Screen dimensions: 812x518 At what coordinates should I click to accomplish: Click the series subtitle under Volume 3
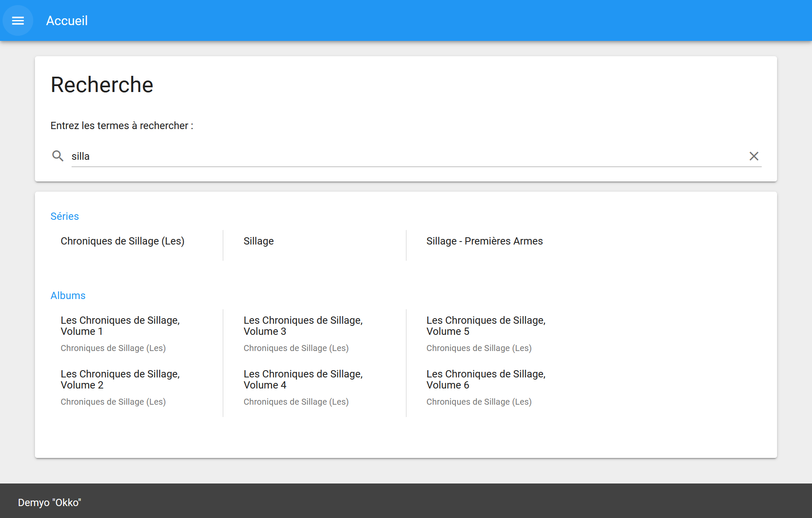click(x=296, y=348)
